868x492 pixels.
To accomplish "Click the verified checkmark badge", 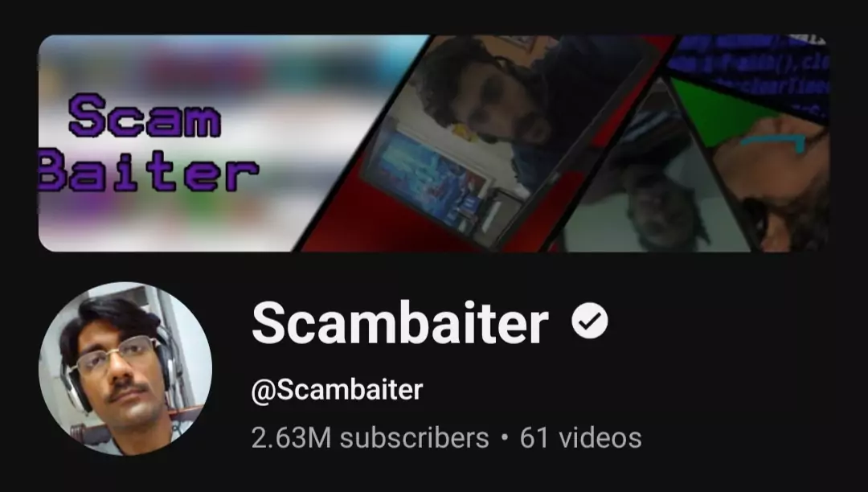I will pyautogui.click(x=590, y=321).
